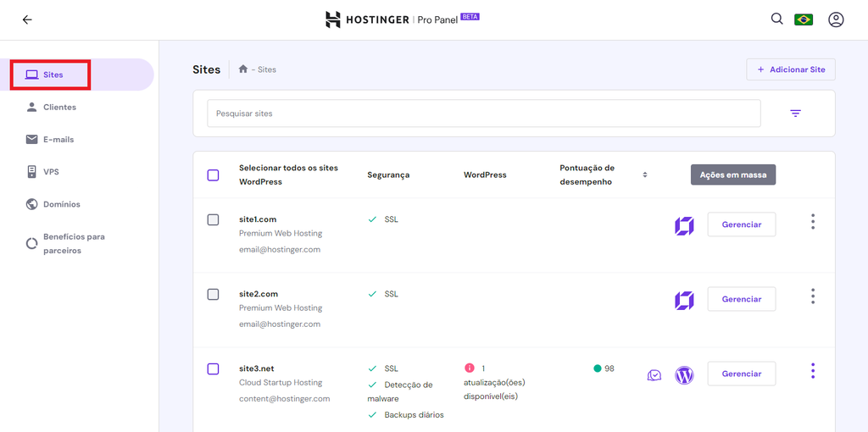Click the WordPress logo icon for site3.net
The image size is (868, 432).
point(684,375)
